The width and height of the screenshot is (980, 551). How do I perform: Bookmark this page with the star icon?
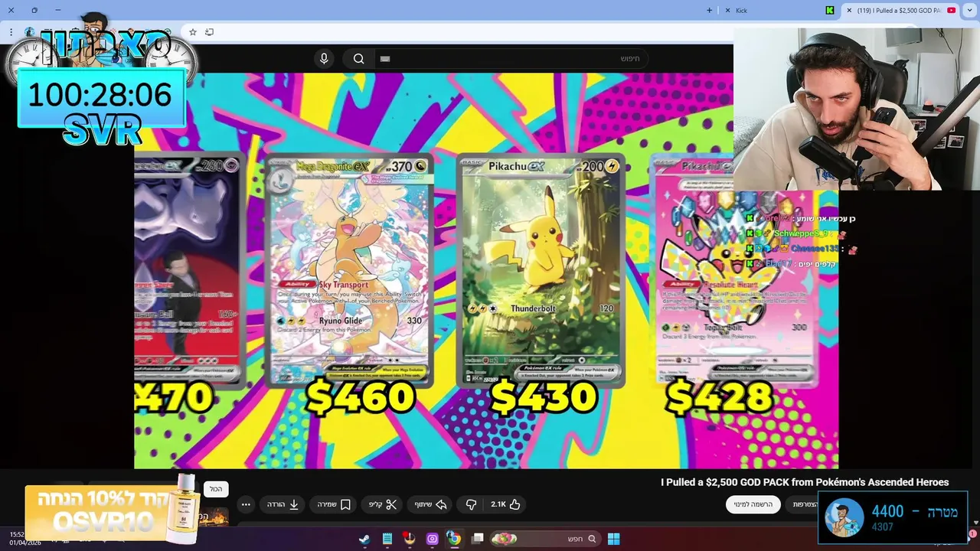192,31
